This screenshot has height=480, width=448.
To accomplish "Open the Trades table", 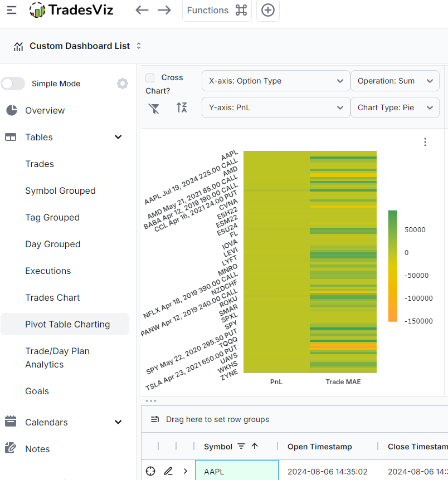I will coord(40,164).
